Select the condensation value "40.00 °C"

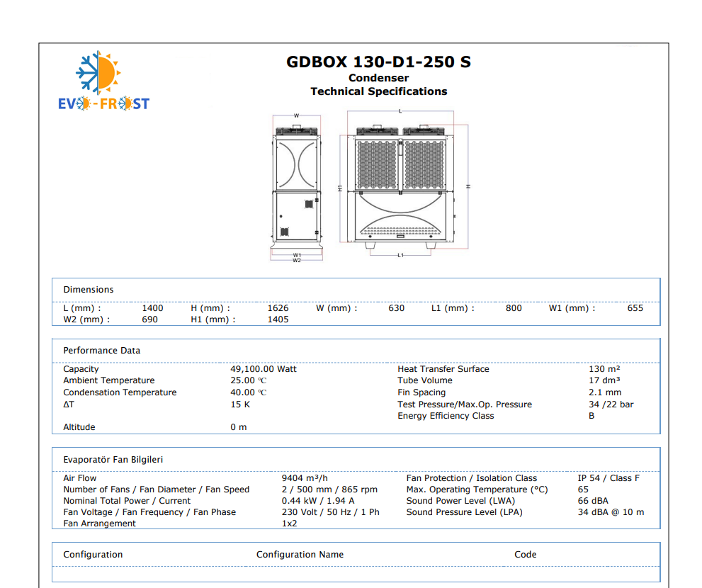249,392
